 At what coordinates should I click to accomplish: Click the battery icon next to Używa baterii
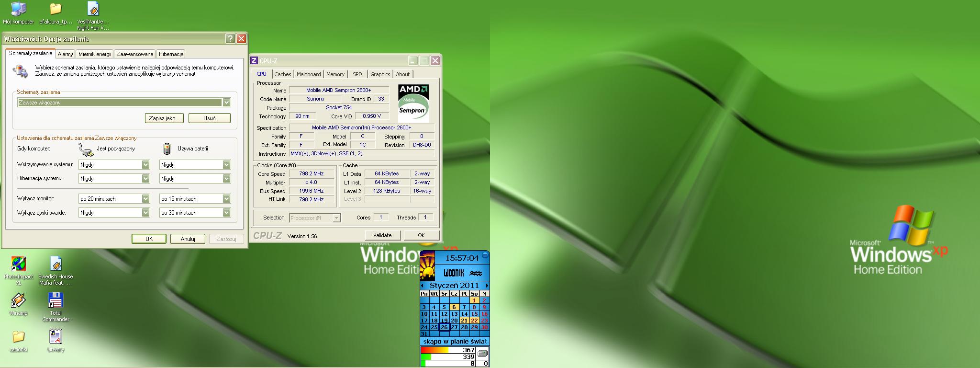tap(167, 149)
